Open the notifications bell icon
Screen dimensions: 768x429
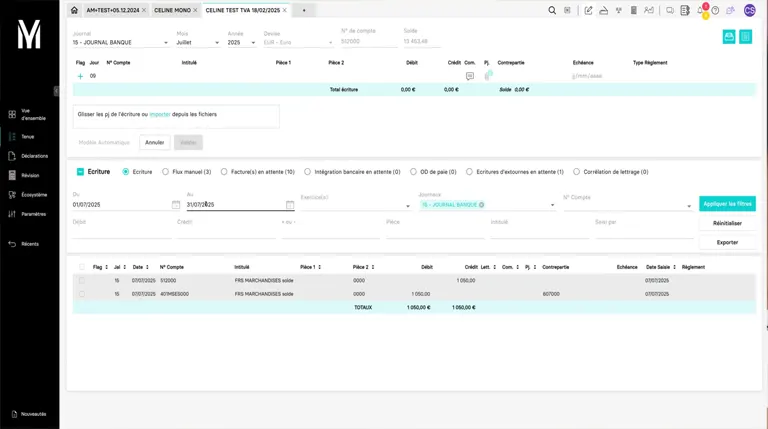pos(700,10)
